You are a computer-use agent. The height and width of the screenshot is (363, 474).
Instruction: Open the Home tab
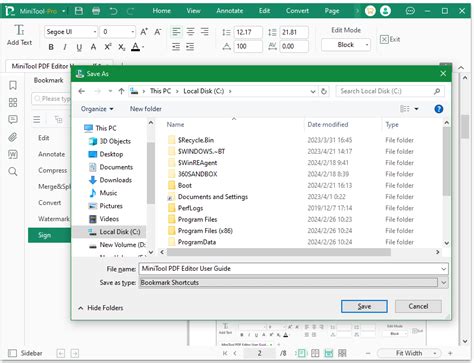click(x=162, y=11)
